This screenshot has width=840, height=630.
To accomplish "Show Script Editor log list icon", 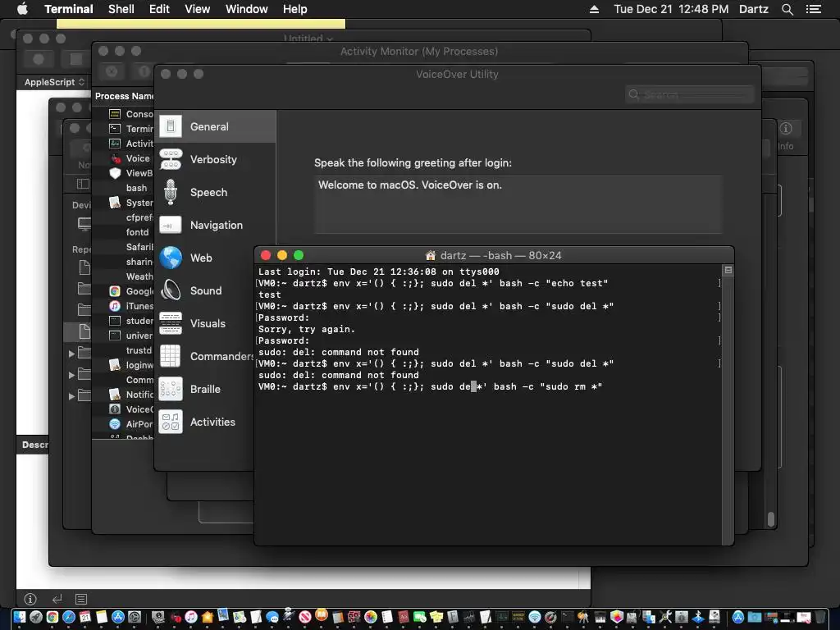I will pos(81,598).
